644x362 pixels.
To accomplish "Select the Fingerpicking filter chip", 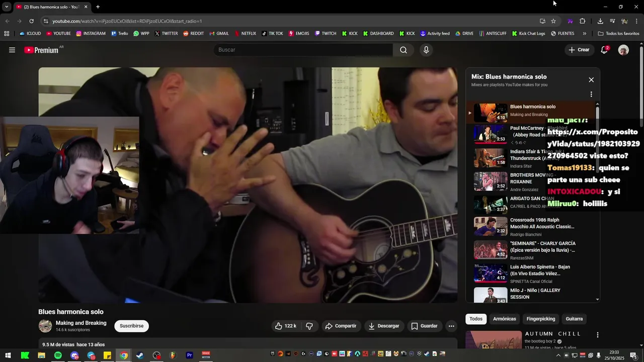I will (541, 319).
